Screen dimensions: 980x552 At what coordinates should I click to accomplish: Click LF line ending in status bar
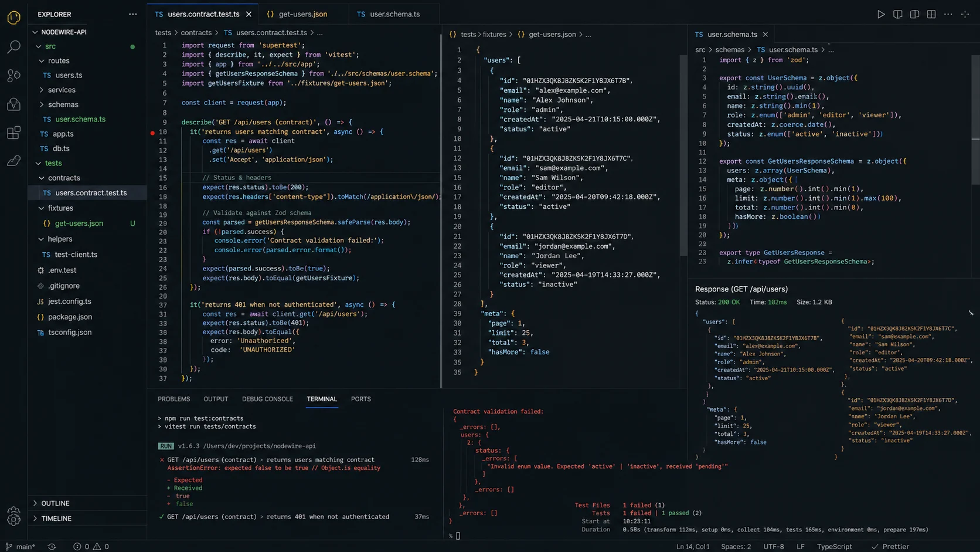pyautogui.click(x=800, y=547)
